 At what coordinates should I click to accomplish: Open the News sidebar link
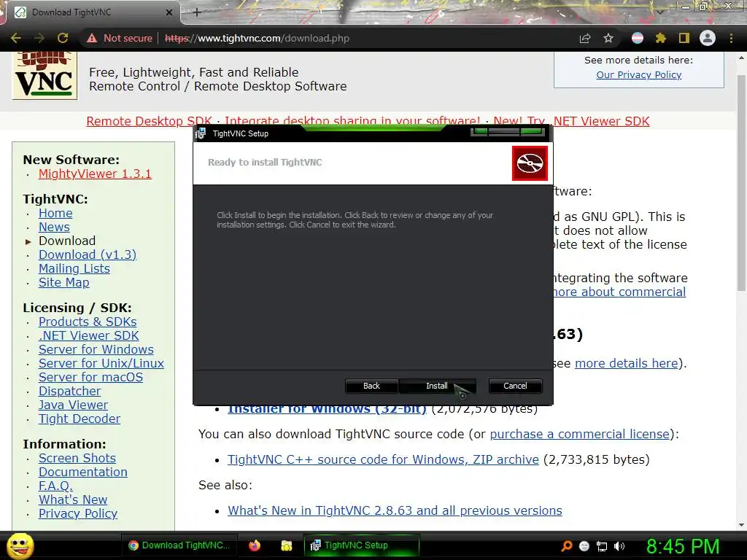tap(54, 227)
